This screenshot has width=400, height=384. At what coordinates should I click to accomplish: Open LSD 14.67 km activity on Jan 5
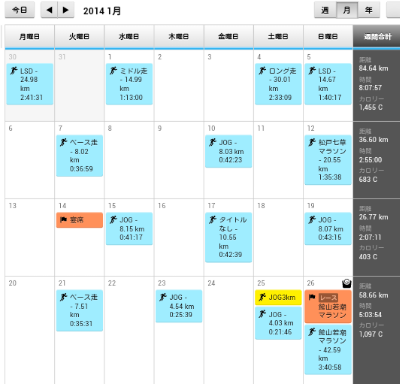[328, 84]
